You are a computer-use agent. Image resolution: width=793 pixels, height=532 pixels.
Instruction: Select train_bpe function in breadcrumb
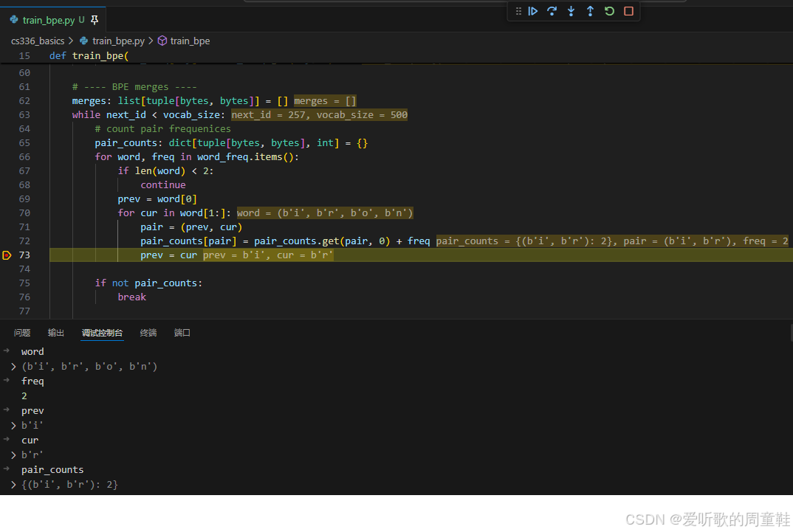(x=190, y=41)
